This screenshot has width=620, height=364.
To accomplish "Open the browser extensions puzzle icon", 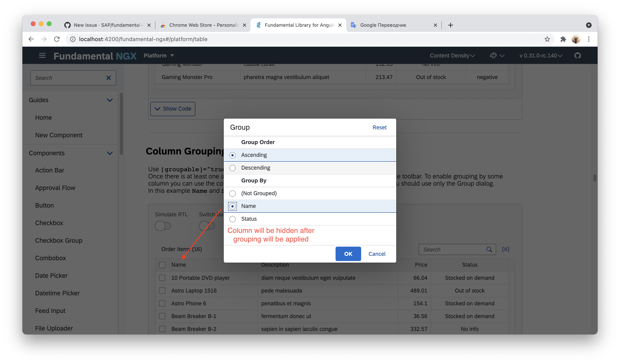I will 563,39.
